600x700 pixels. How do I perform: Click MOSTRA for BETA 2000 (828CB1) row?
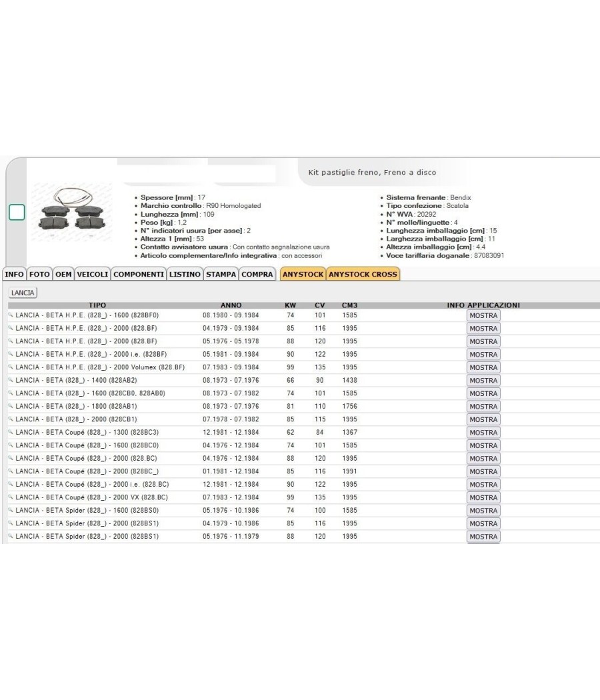483,419
